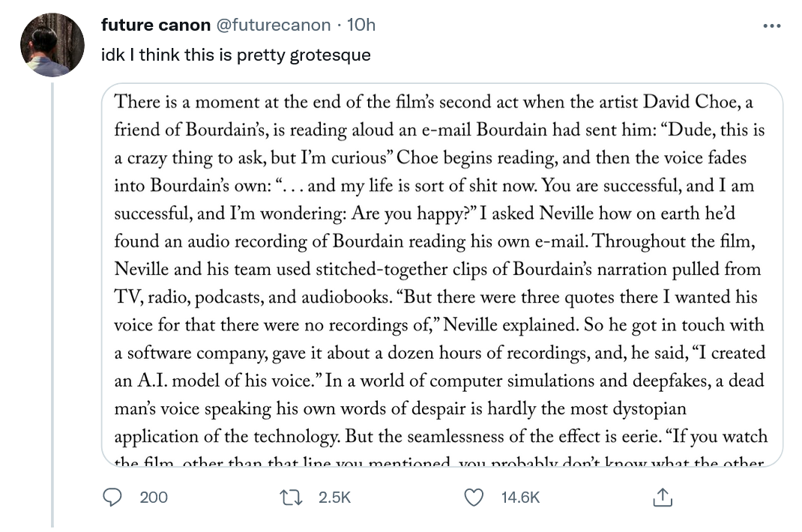Click the 200 replies count
Screen dimensions: 802x532
coord(154,498)
